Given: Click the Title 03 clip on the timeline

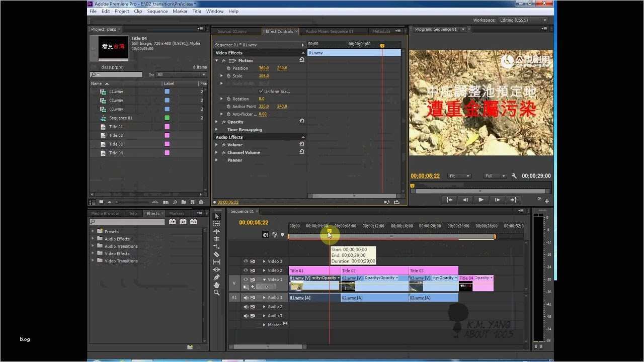Looking at the screenshot, I should 433,270.
